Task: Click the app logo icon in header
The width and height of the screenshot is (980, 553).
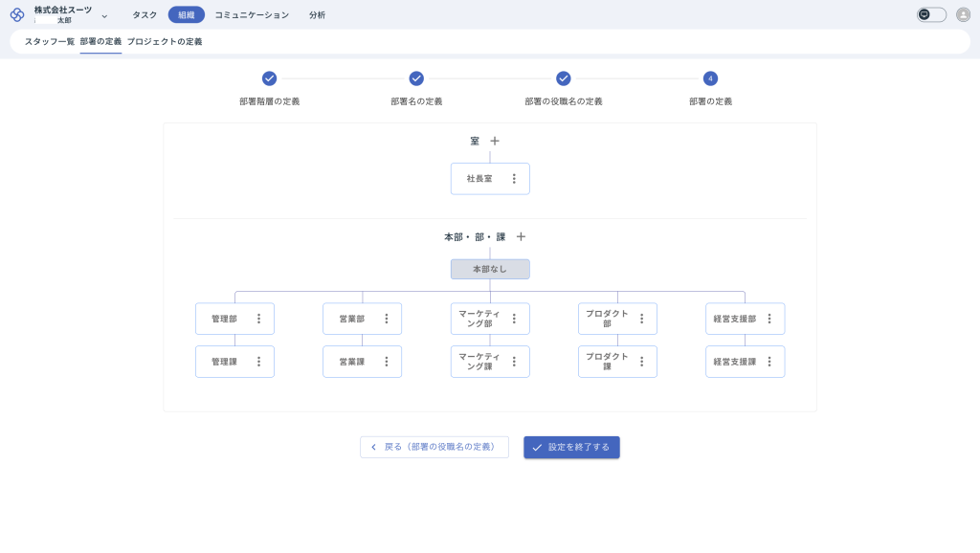Action: [17, 15]
